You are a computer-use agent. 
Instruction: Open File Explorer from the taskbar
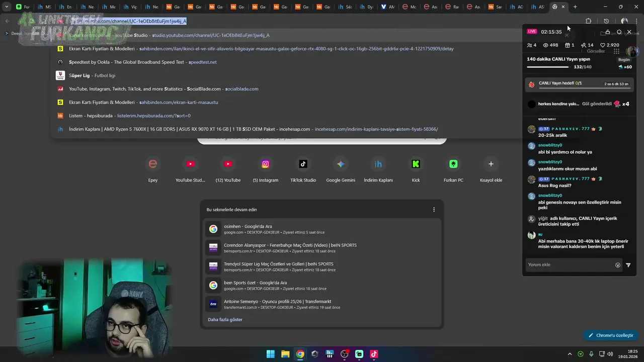pos(285,354)
